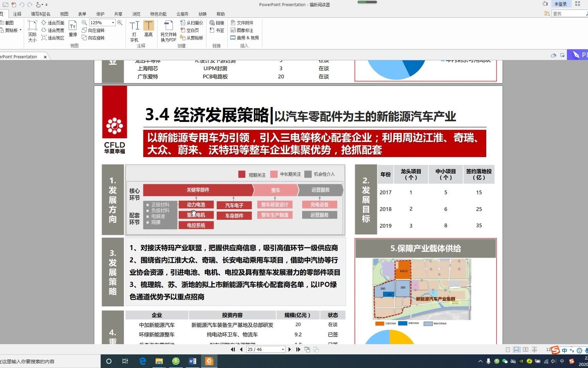588x368 pixels.
Task: Jump to the last page
Action: (298, 349)
